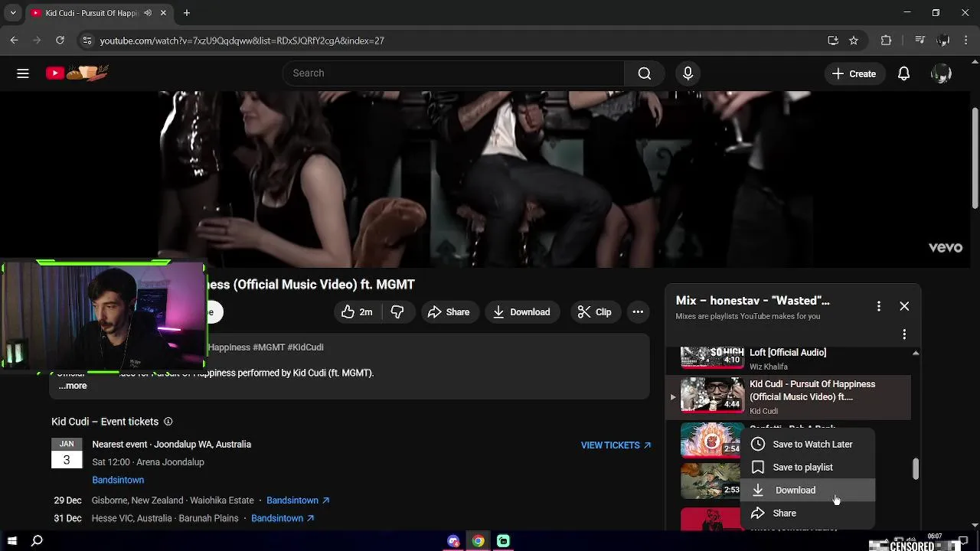Click the Create button
Image resolution: width=980 pixels, height=551 pixels.
[854, 73]
